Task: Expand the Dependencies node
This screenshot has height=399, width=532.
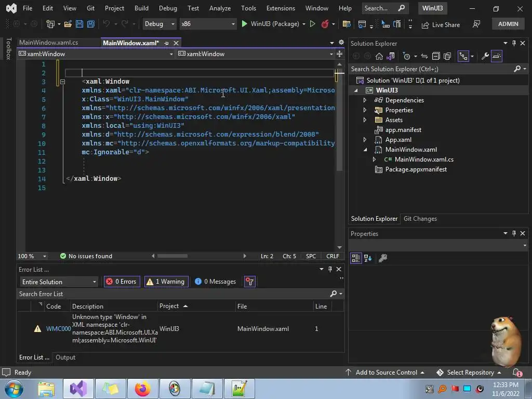Action: 365,100
